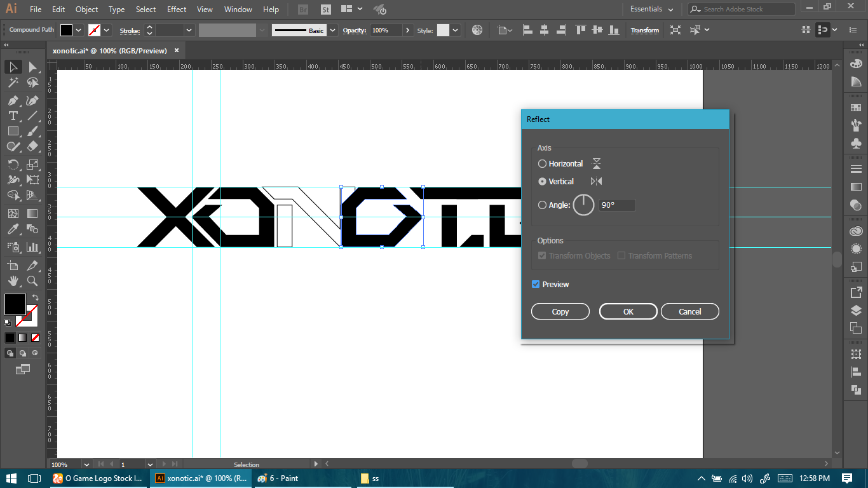Select the Column Graph tool
Viewport: 868px width, 488px height.
[x=33, y=247]
